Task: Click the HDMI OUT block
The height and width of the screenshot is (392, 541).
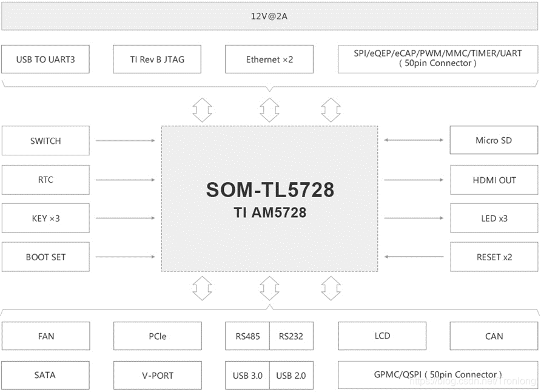Action: [x=494, y=180]
